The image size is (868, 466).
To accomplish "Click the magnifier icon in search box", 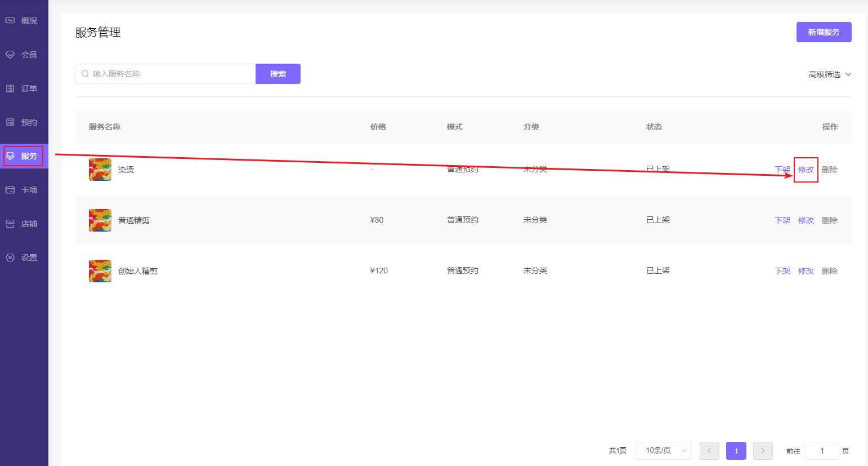I will (x=86, y=74).
